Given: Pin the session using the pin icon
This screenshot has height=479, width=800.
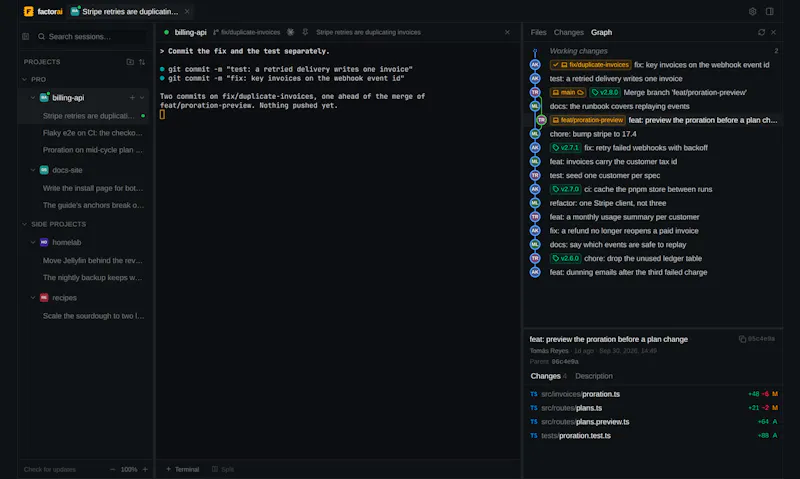Looking at the screenshot, I should (305, 32).
